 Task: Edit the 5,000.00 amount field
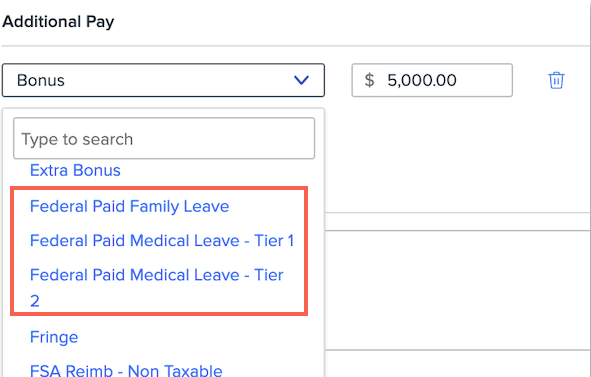[432, 80]
